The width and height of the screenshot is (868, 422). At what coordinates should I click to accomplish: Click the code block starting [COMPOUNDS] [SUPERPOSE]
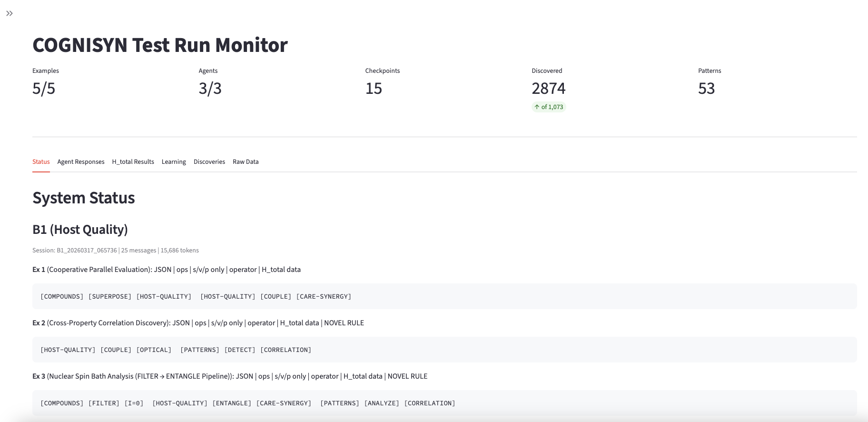(444, 296)
